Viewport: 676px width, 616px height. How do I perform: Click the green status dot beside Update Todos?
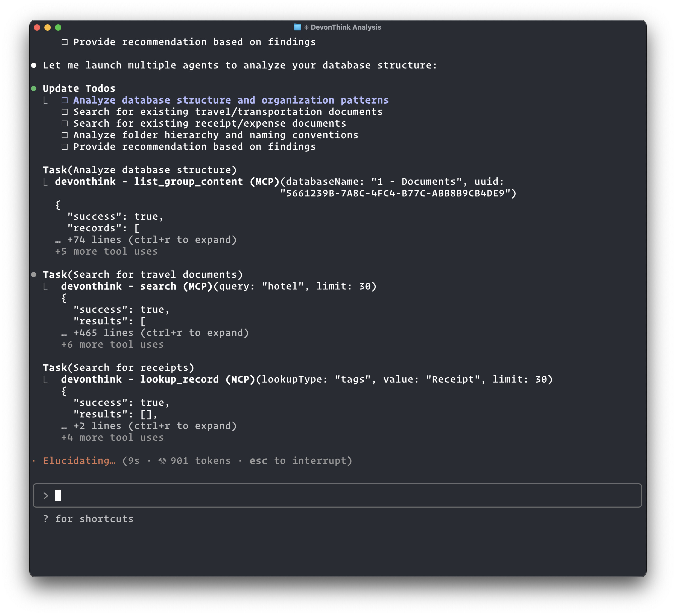tap(34, 89)
